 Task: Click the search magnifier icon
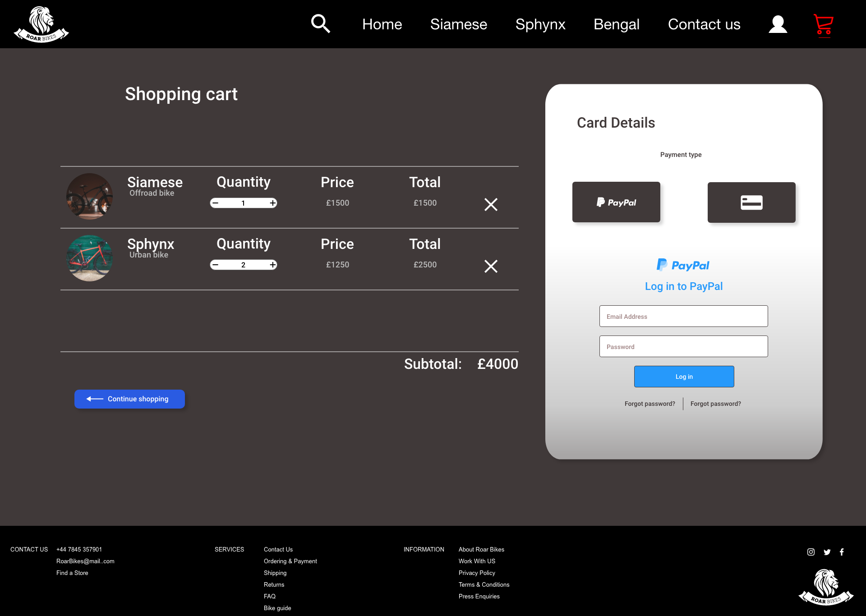point(320,23)
